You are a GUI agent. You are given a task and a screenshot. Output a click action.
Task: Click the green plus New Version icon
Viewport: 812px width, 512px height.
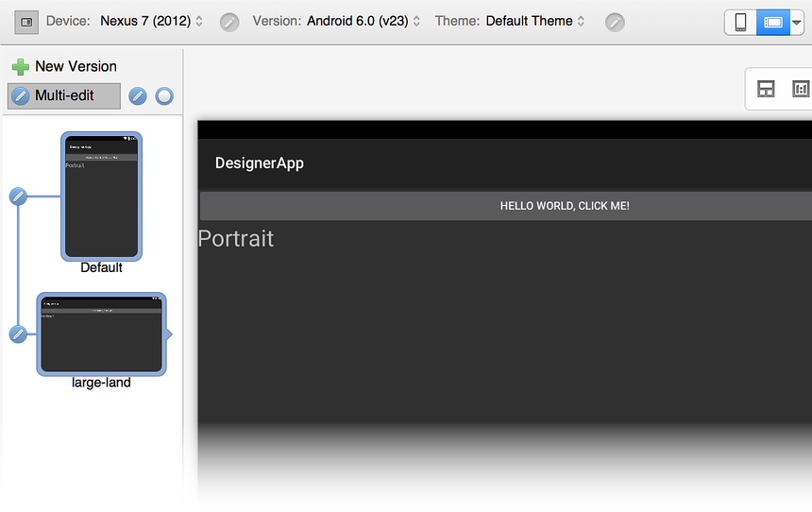[x=21, y=67]
